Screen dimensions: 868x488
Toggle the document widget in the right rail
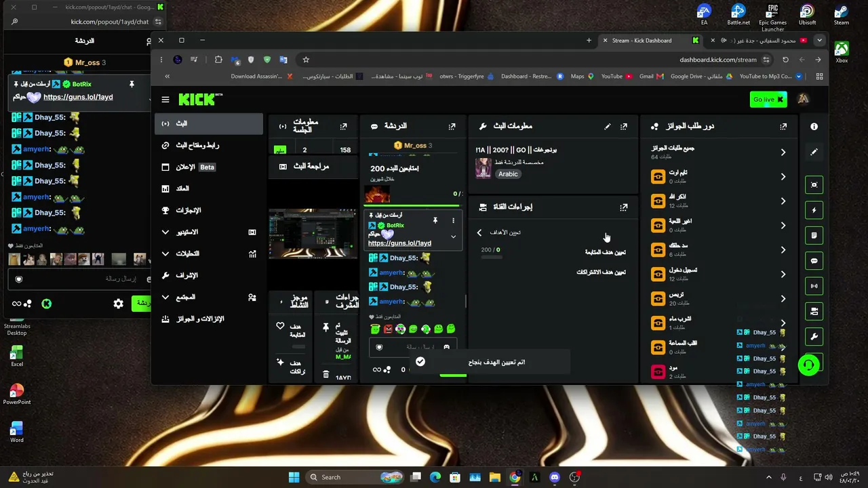coord(814,235)
